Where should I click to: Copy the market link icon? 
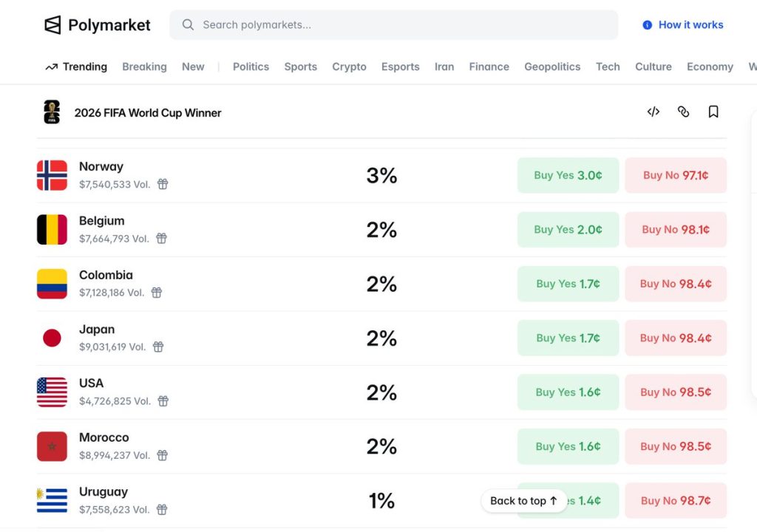683,112
